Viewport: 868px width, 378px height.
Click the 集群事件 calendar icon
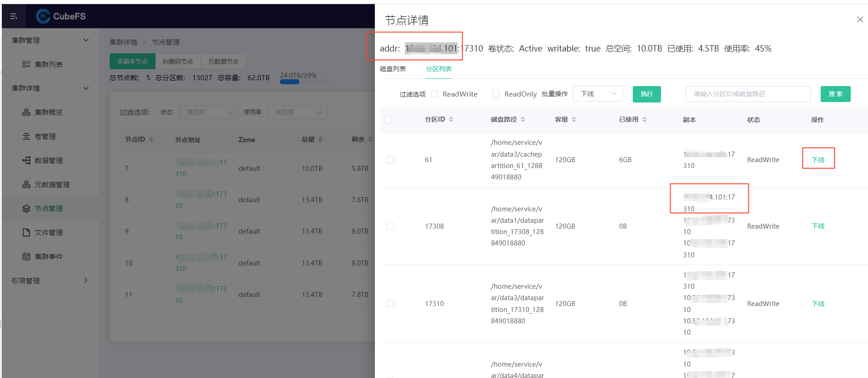[x=26, y=256]
